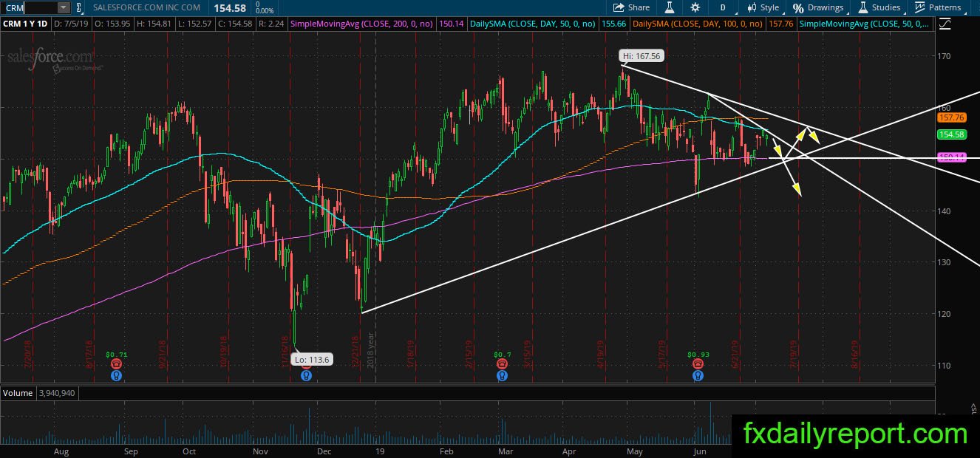
Task: Click the Share button
Action: (x=632, y=7)
